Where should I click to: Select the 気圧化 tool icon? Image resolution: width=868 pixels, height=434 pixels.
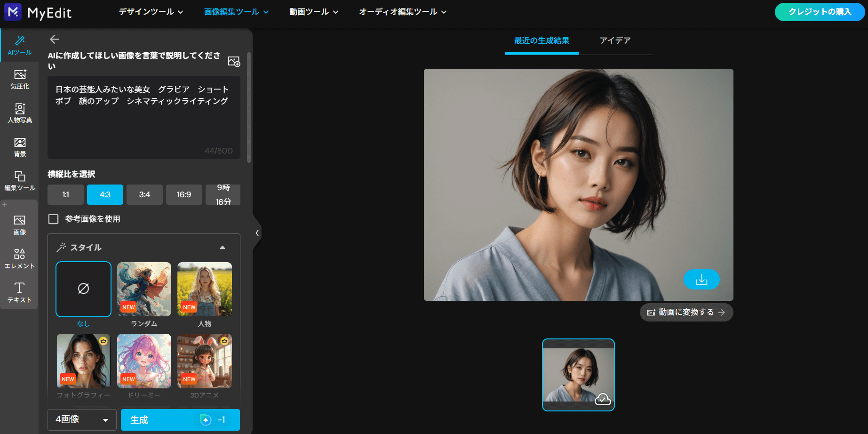pos(20,79)
